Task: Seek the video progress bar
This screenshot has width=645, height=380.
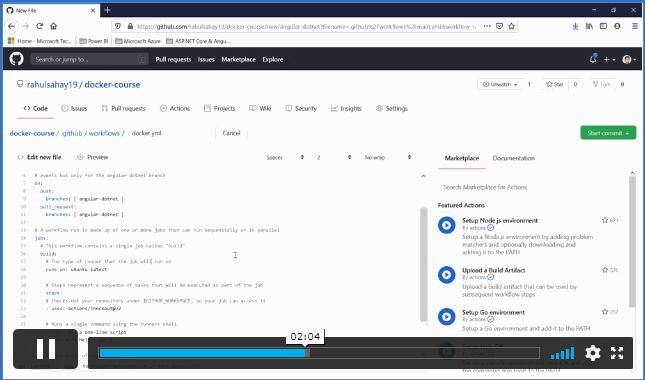Action: click(319, 353)
